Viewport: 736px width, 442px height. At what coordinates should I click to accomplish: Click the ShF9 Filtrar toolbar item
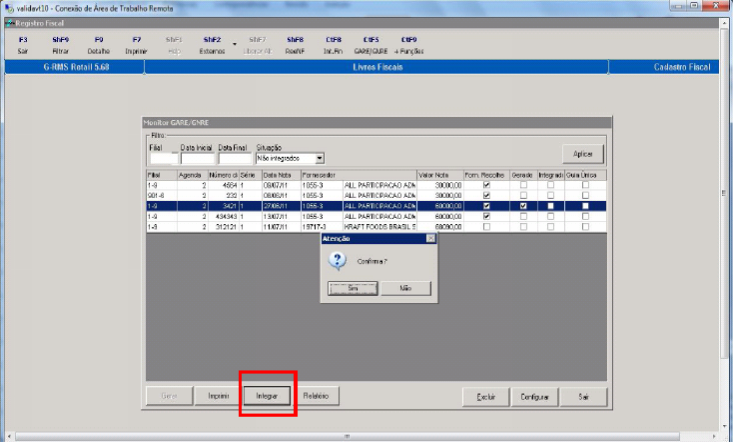(x=61, y=46)
